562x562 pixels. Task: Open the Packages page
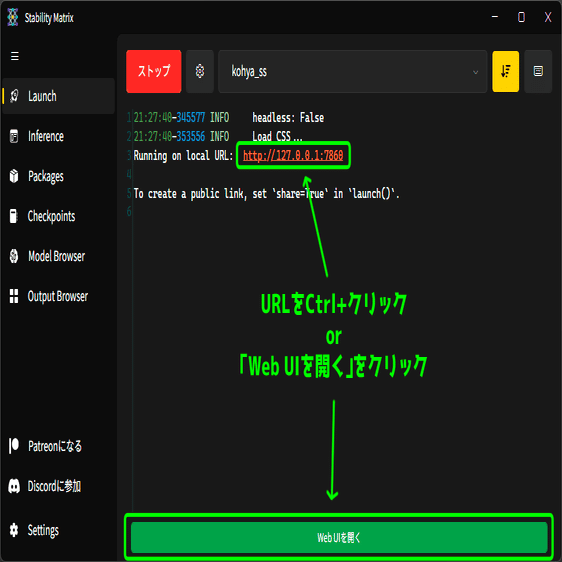coord(58,176)
